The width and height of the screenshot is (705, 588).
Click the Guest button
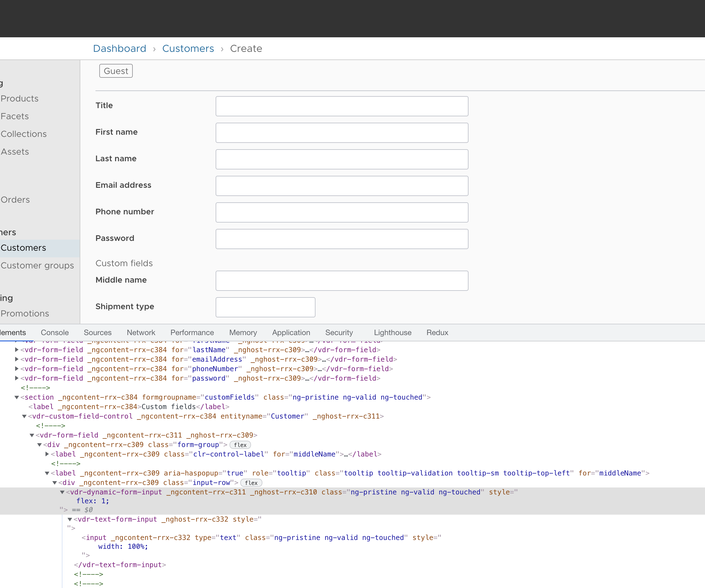click(115, 71)
